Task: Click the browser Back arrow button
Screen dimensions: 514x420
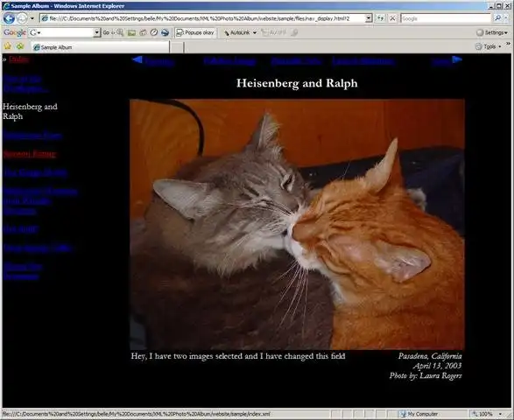Action: point(9,18)
